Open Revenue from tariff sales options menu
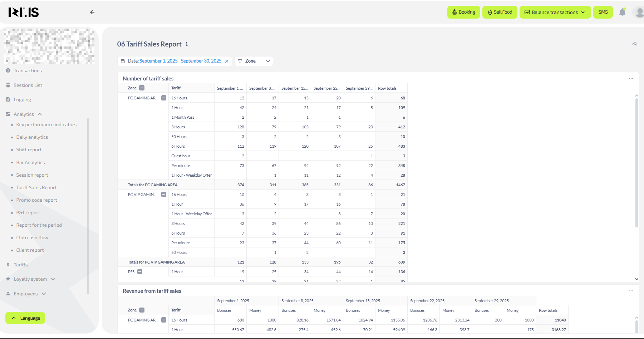 (631, 291)
